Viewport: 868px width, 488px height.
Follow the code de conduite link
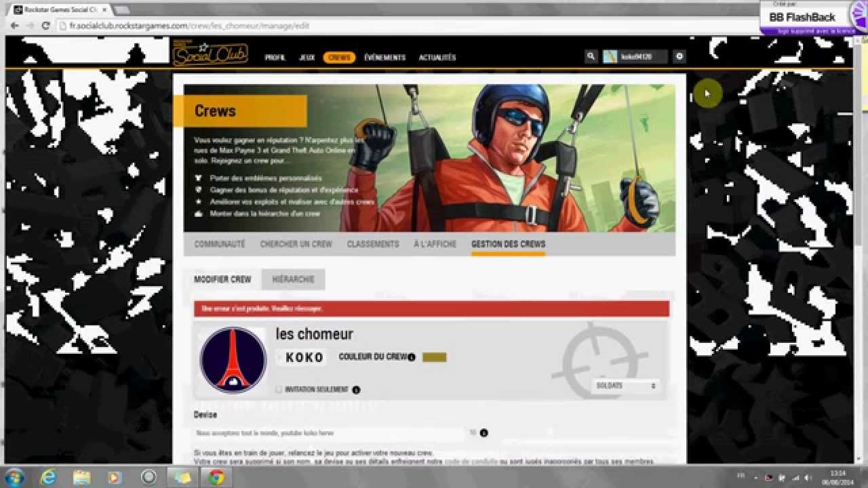tap(471, 462)
